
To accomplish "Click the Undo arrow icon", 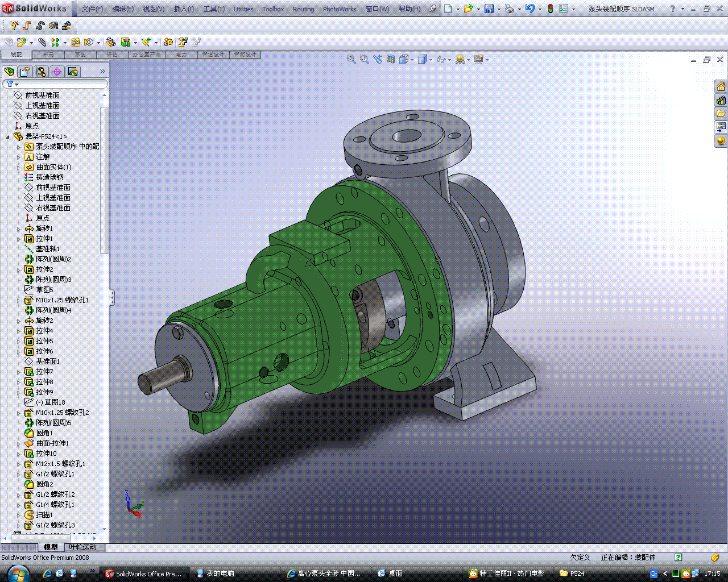I will 530,9.
